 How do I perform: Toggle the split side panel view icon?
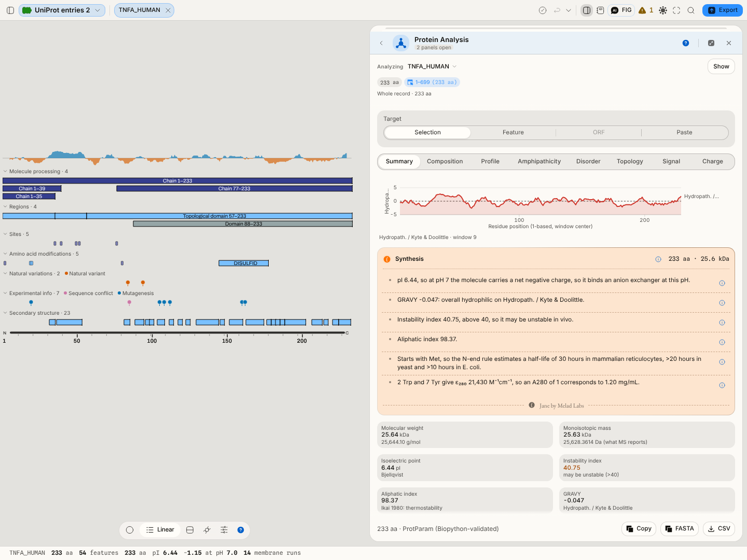coord(587,10)
